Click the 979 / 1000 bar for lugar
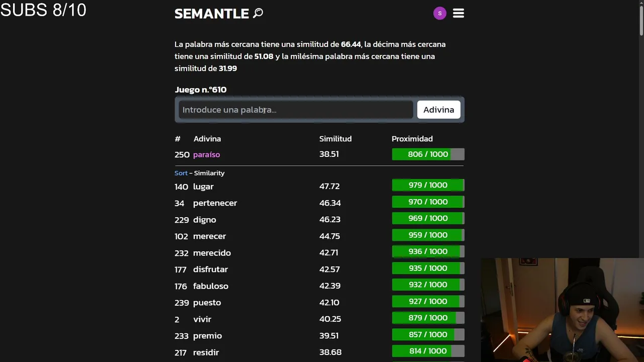 (428, 186)
